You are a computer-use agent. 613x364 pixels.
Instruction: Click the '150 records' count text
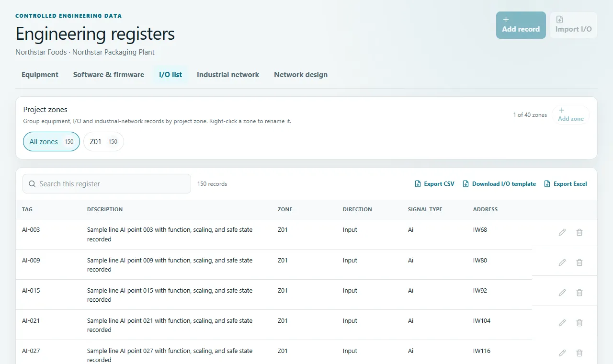coord(212,184)
